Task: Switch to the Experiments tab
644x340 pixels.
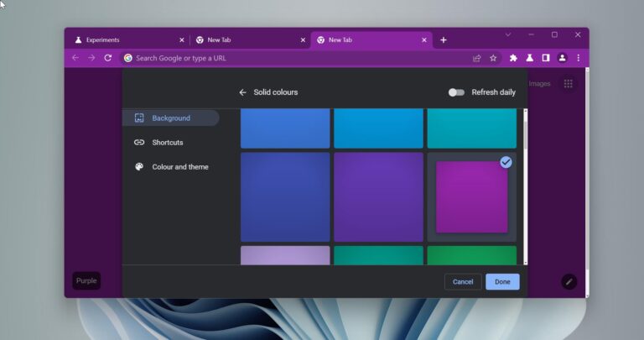Action: point(127,40)
